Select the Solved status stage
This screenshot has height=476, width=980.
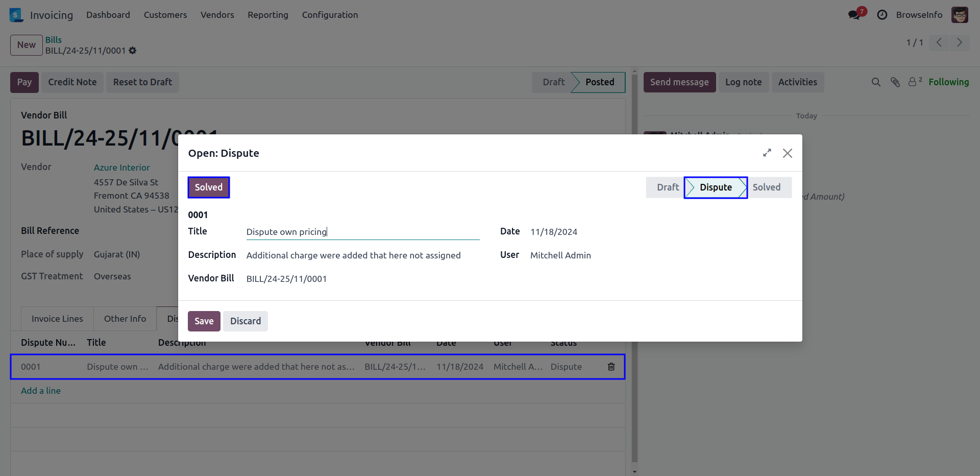(x=767, y=187)
